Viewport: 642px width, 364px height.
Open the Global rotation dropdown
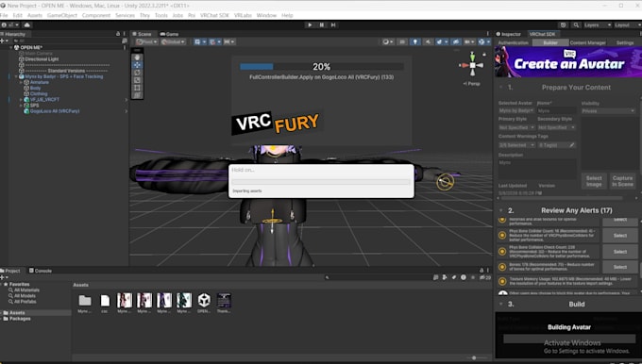(173, 41)
